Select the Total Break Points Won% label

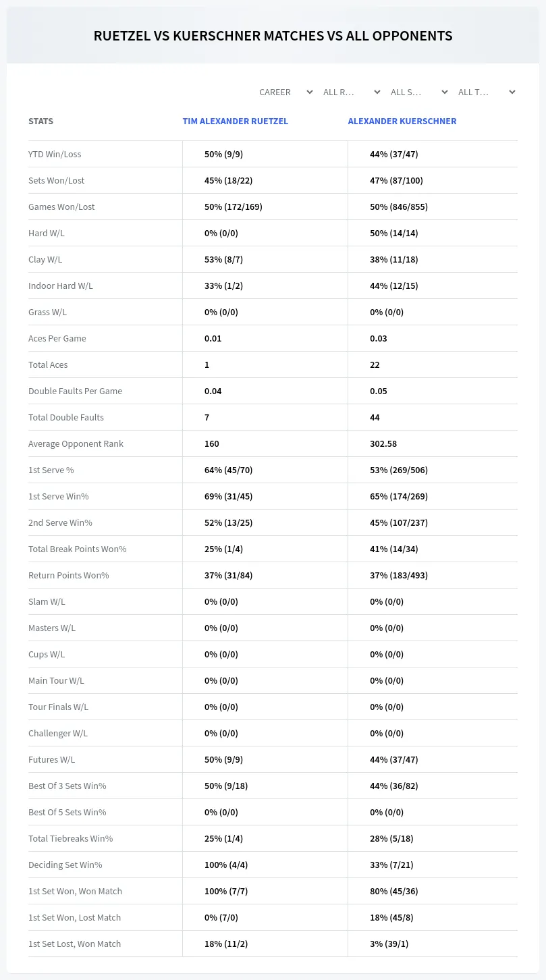pos(78,549)
